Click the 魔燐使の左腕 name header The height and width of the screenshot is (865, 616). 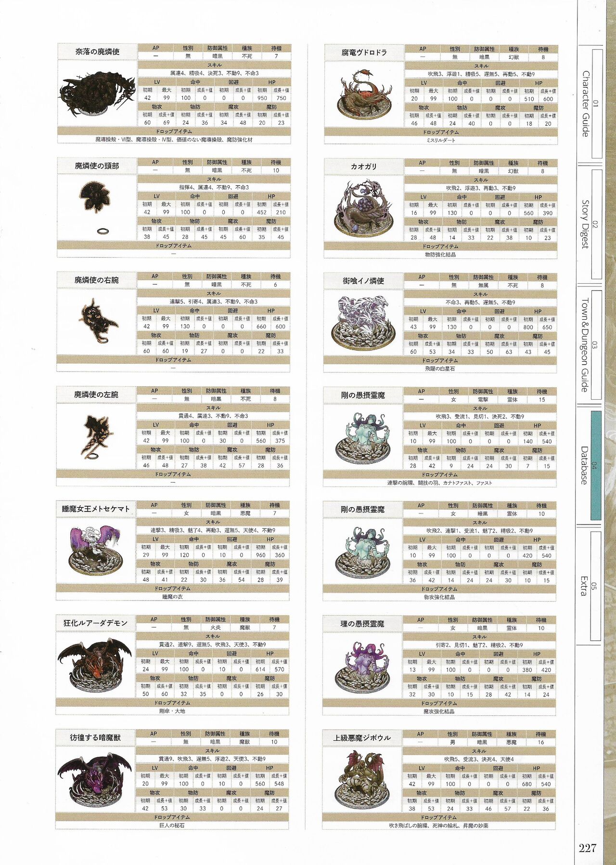click(x=96, y=395)
